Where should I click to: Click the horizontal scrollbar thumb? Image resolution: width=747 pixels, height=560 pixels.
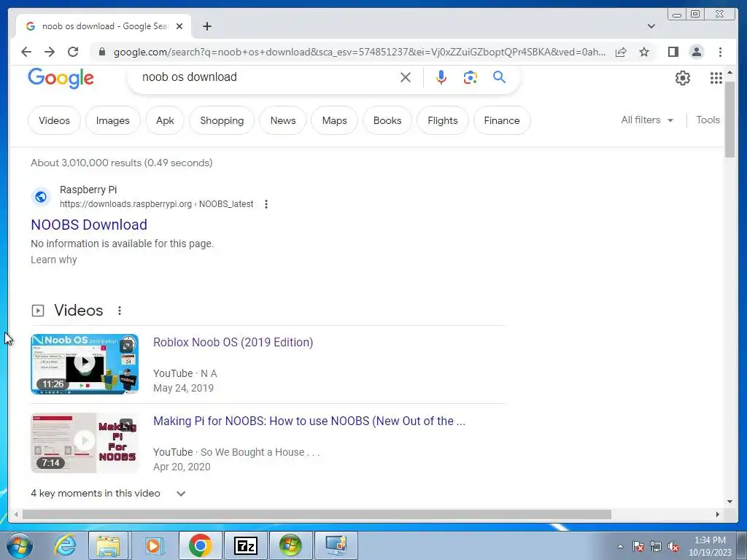[317, 514]
